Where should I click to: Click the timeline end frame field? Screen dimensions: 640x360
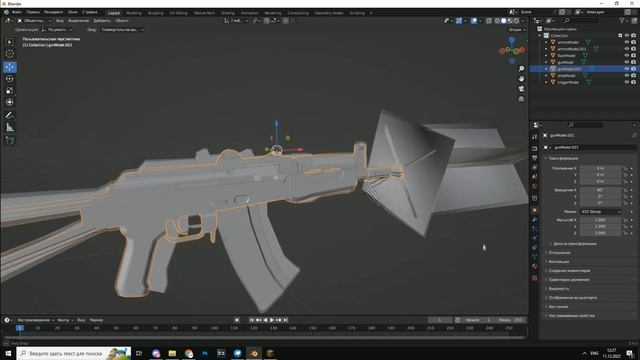[x=511, y=320]
